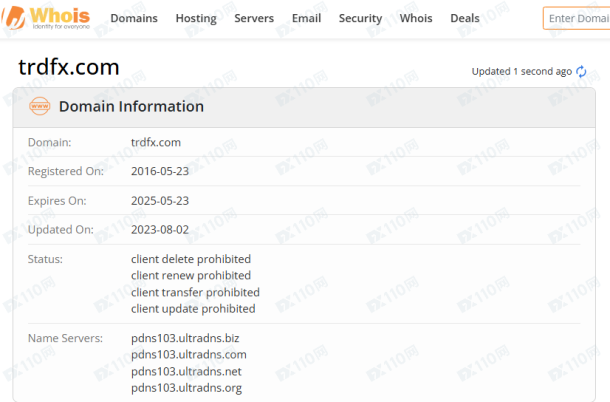Screen dimensions: 610x402
Task: Open the Servers menu
Action: click(254, 18)
